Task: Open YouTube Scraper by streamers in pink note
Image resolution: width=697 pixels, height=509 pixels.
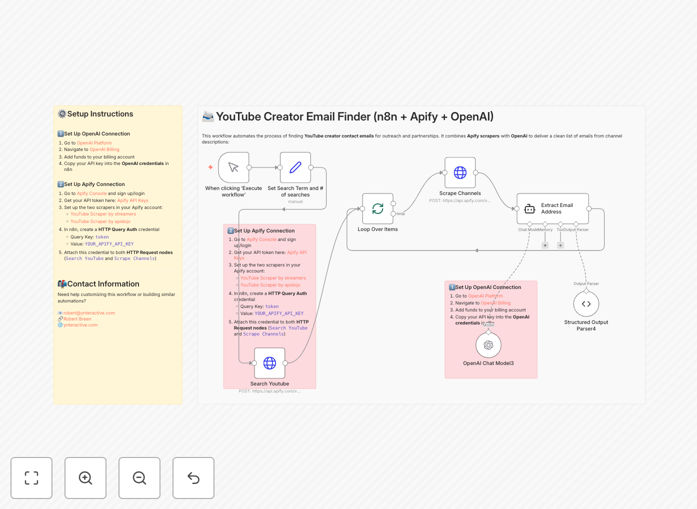Action: (x=273, y=278)
